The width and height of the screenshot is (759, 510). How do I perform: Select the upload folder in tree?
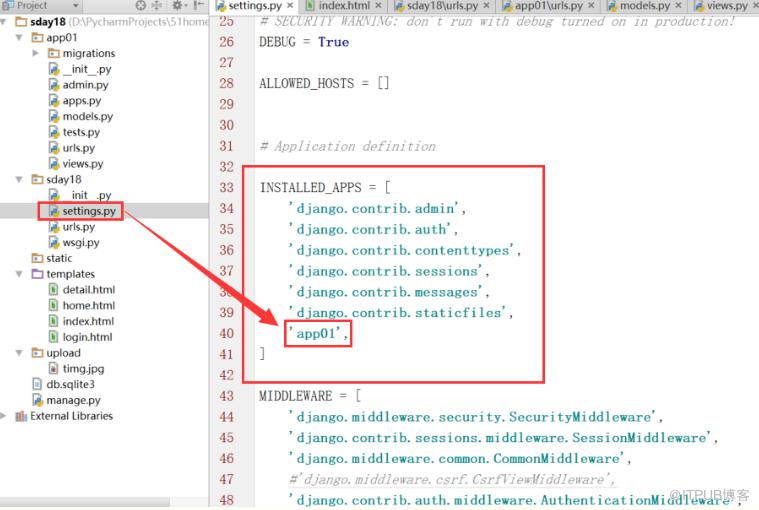[56, 353]
